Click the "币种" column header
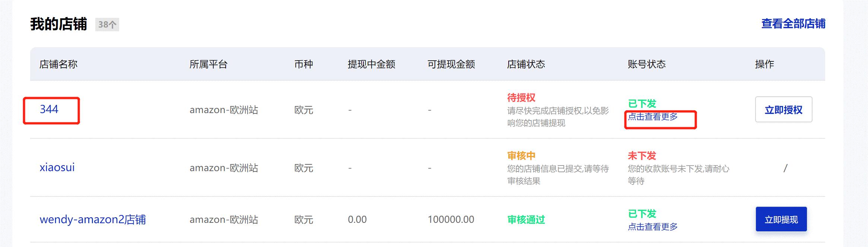 303,64
